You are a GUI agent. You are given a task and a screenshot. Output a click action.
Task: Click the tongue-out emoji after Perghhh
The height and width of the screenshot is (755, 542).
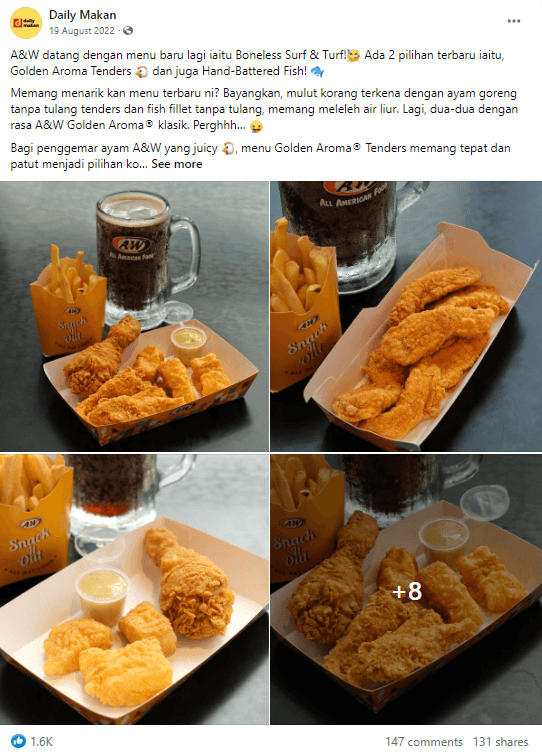[x=257, y=126]
